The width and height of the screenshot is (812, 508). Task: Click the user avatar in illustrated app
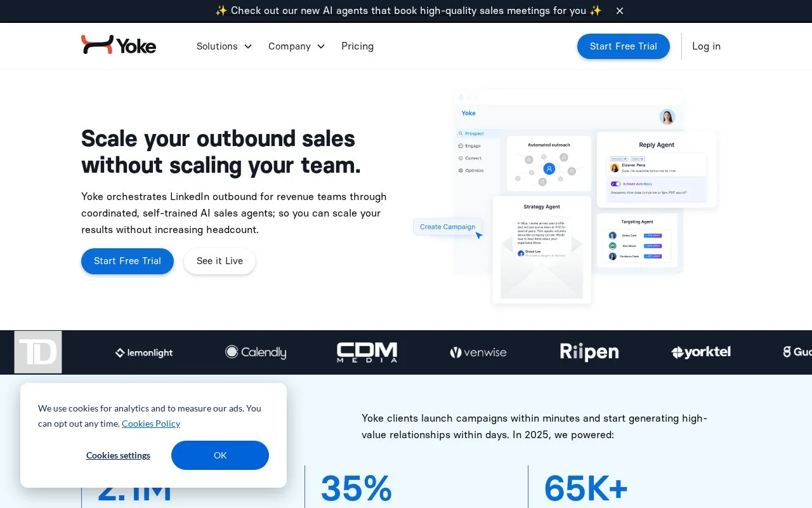click(667, 117)
